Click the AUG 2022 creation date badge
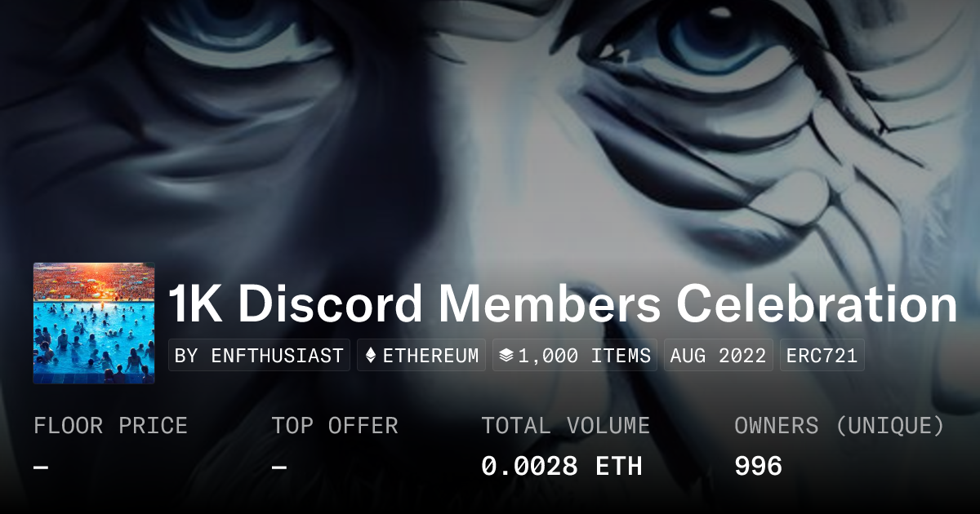This screenshot has width=980, height=514. coord(718,356)
